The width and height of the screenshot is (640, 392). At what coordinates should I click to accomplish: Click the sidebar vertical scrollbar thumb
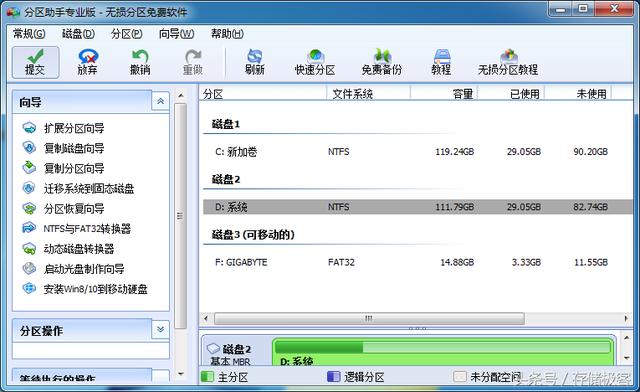[x=180, y=216]
